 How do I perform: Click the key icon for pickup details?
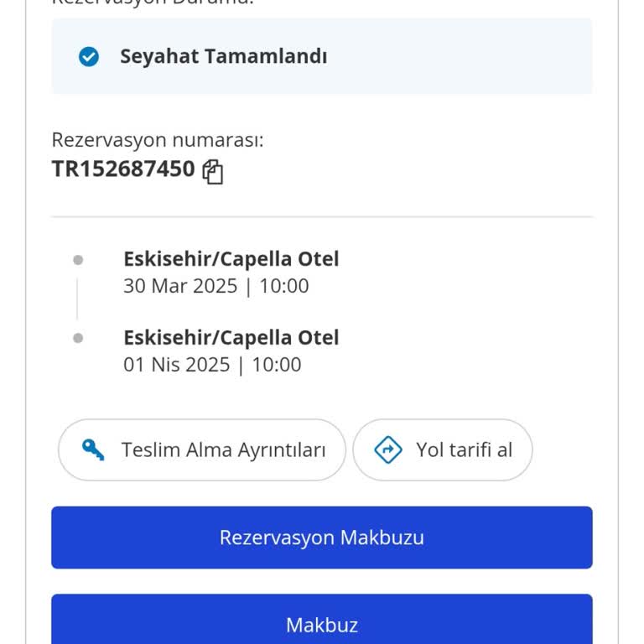[93, 450]
